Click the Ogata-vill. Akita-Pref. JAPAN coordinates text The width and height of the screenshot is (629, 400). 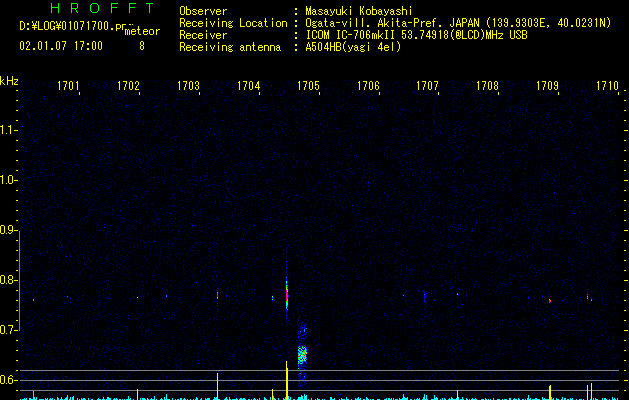pos(458,23)
